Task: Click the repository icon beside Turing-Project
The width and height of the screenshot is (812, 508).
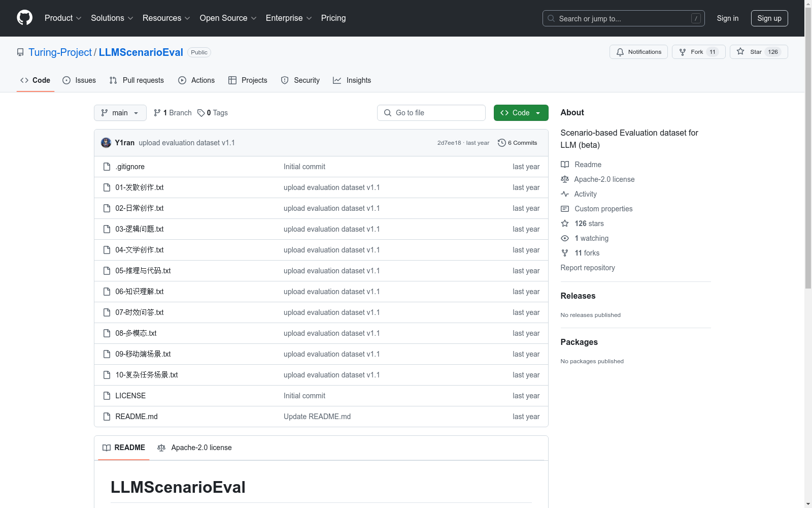Action: (x=20, y=52)
